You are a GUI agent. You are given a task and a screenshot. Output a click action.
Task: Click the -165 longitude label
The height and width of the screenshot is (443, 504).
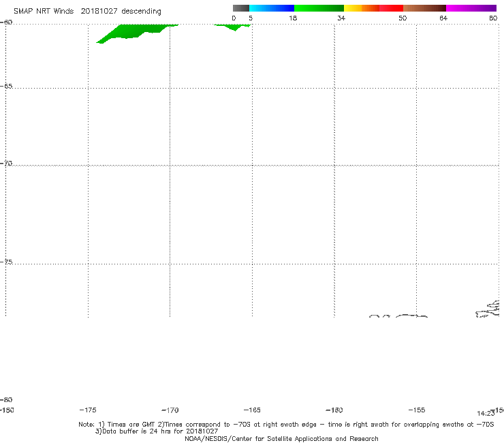[252, 410]
